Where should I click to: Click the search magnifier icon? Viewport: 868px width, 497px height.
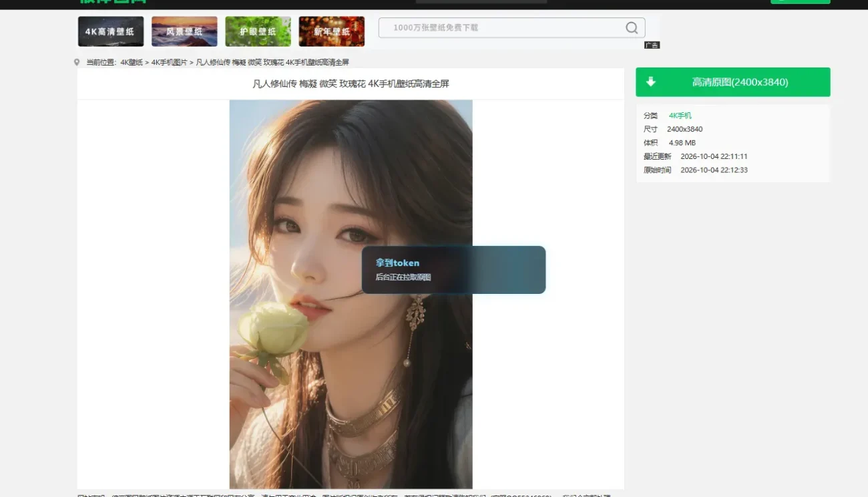[x=632, y=27]
